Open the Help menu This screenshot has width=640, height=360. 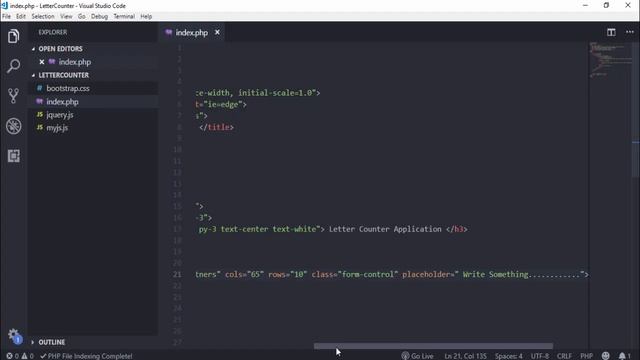click(146, 16)
